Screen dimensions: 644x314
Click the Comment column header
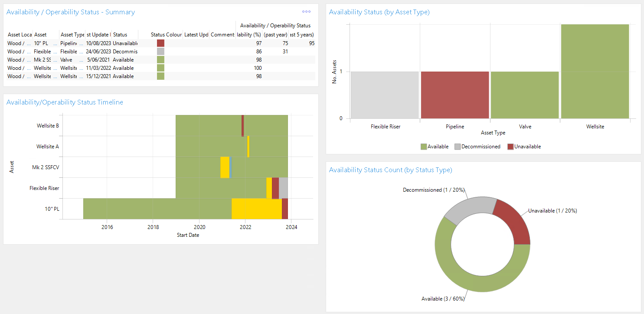(x=222, y=35)
